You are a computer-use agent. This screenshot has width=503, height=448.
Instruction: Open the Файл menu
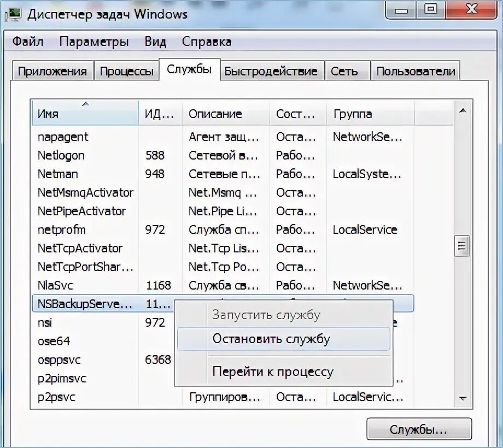28,42
